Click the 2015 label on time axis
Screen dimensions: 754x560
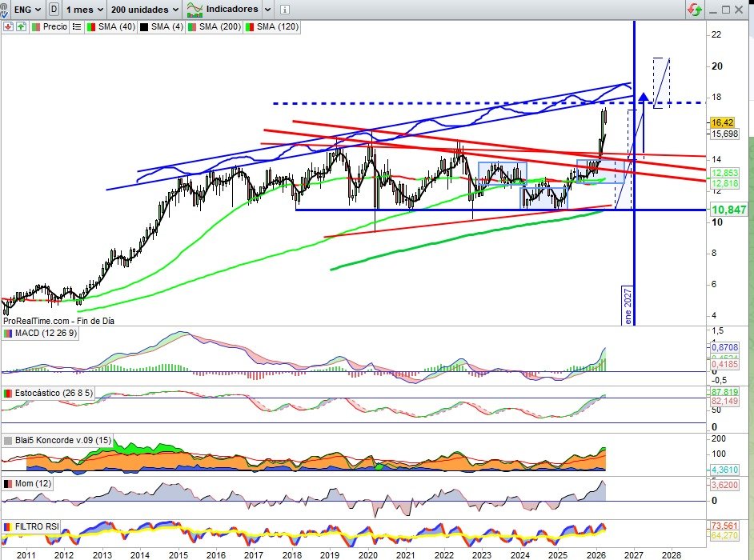[178, 554]
